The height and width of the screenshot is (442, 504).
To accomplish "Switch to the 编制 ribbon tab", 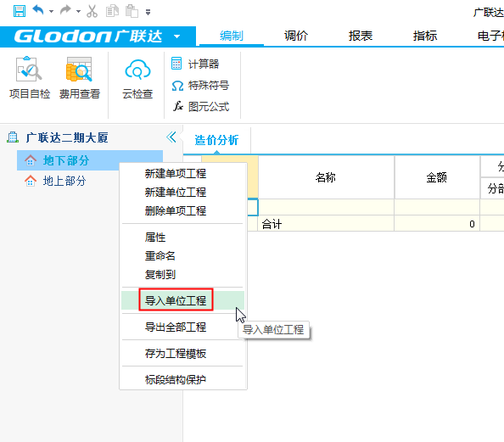I will tap(232, 36).
